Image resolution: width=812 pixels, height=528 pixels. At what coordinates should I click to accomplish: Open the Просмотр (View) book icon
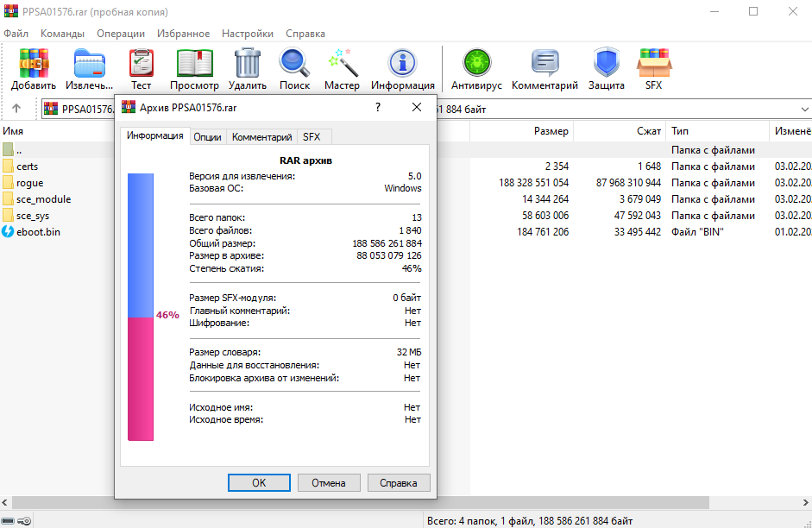[194, 64]
